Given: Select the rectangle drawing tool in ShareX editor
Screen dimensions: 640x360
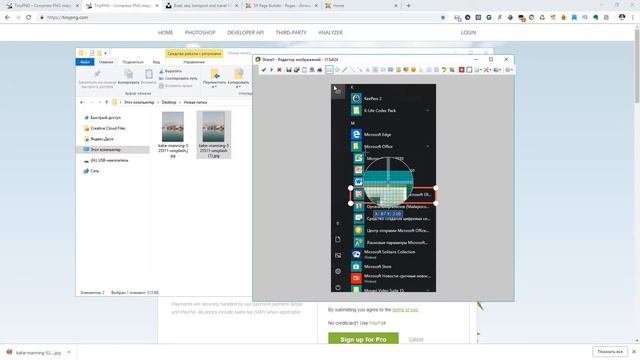Looking at the screenshot, I should pyautogui.click(x=329, y=70).
